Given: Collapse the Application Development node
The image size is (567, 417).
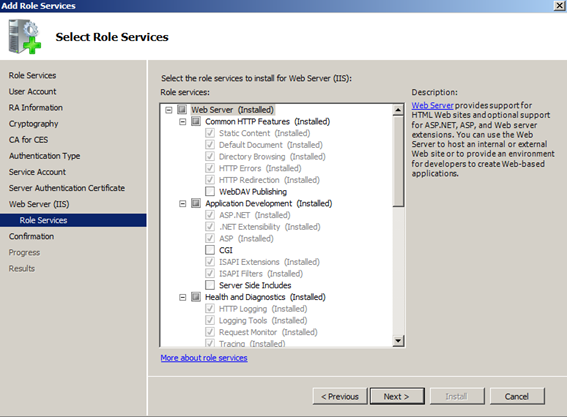Looking at the screenshot, I should coord(183,204).
